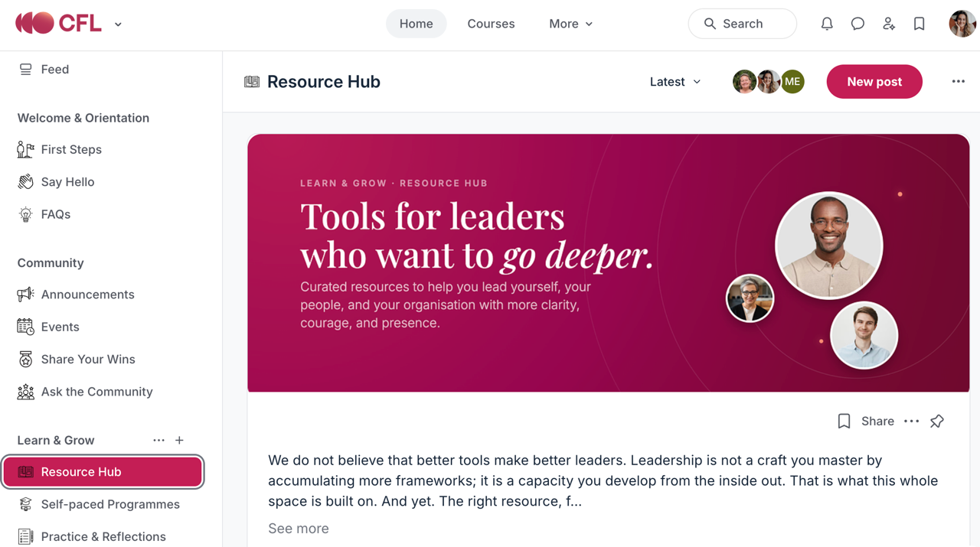Image resolution: width=980 pixels, height=547 pixels.
Task: Click the ME member avatar
Action: (x=792, y=81)
